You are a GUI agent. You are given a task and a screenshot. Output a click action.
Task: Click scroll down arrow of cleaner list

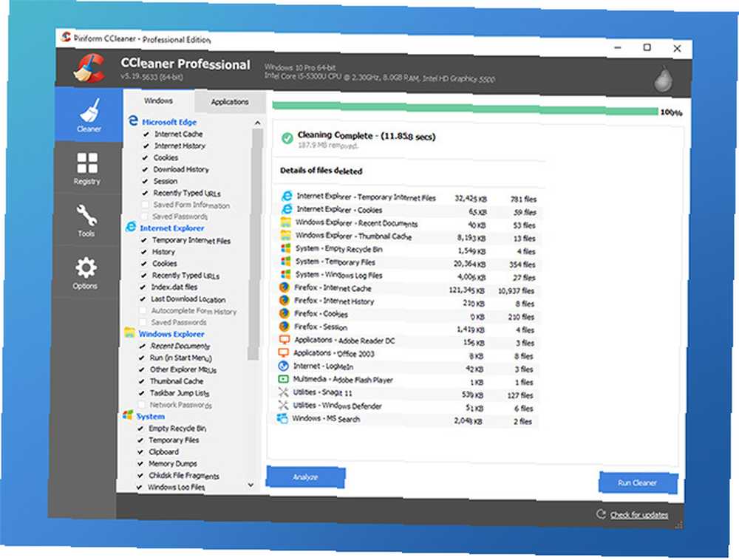coord(251,485)
